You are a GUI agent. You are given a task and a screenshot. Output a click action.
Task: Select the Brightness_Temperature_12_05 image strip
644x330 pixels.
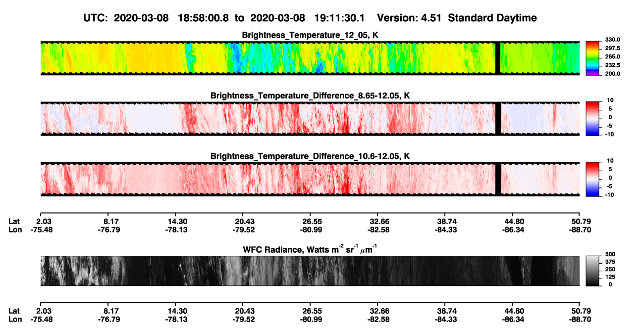[310, 58]
